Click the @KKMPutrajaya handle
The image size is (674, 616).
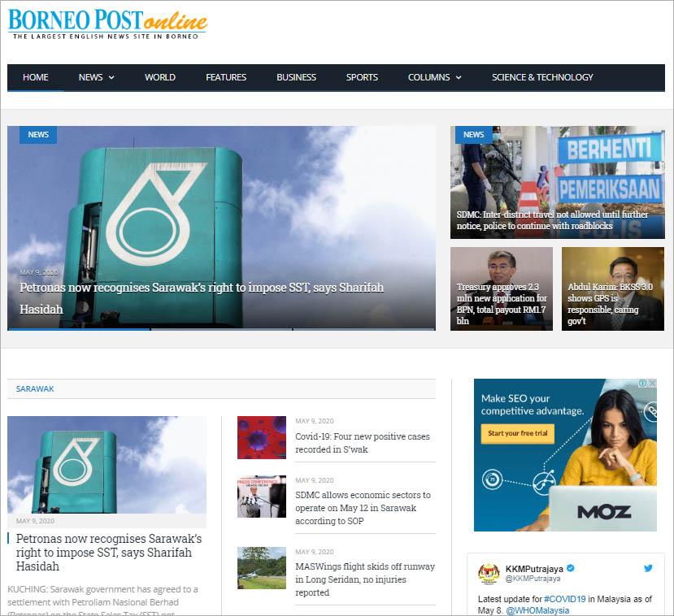pyautogui.click(x=533, y=579)
